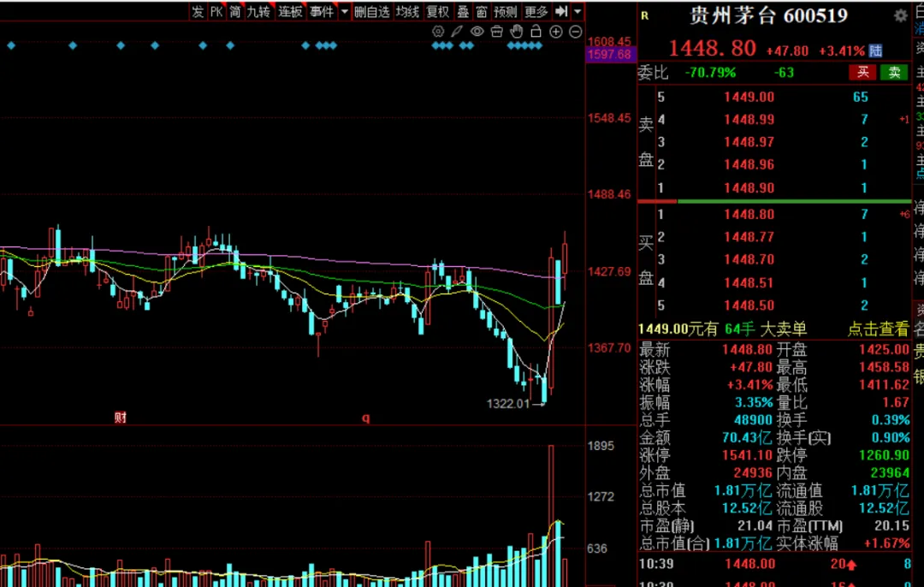Click 删自选 to remove from watchlist

372,11
